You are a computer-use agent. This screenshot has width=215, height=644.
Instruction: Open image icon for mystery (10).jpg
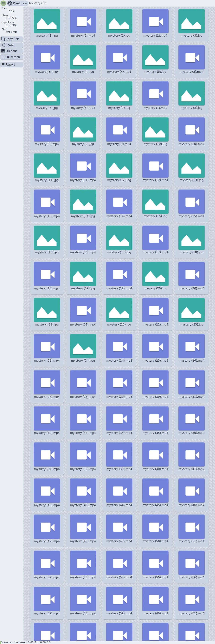click(x=155, y=130)
